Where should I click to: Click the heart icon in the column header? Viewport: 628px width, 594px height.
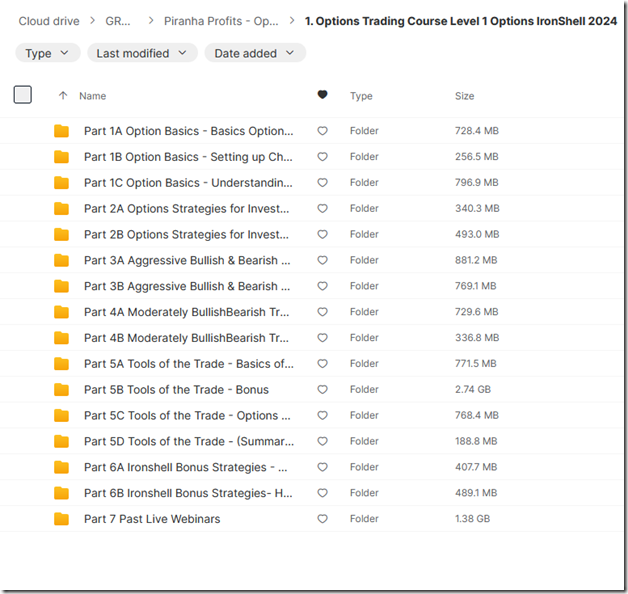pyautogui.click(x=322, y=96)
